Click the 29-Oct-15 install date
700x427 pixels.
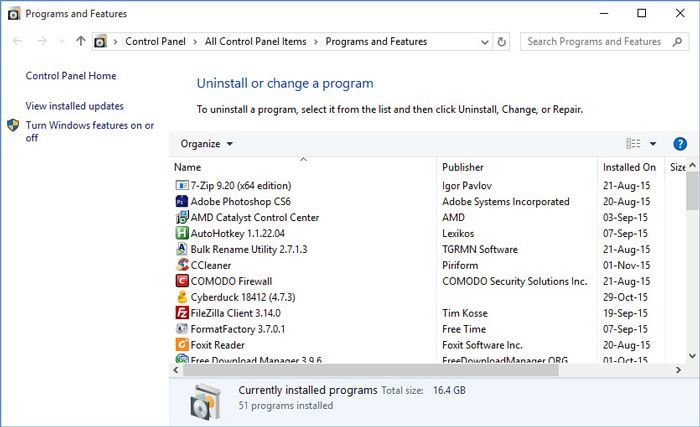click(x=625, y=297)
